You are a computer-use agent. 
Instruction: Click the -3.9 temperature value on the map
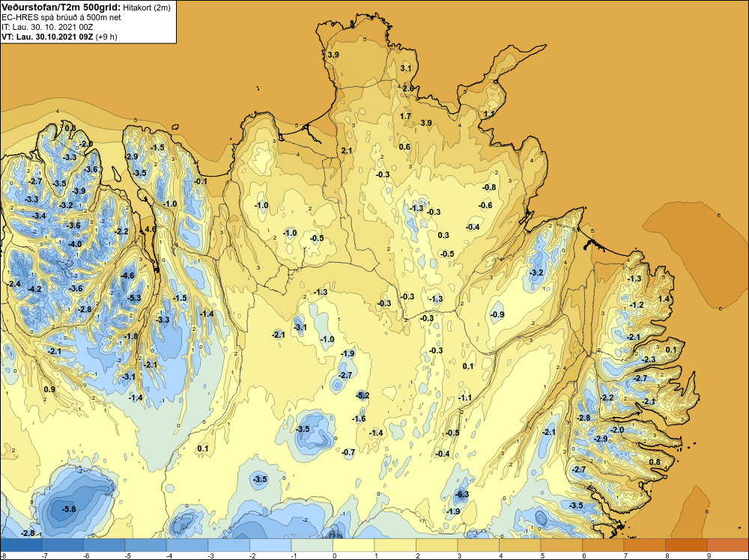click(79, 191)
